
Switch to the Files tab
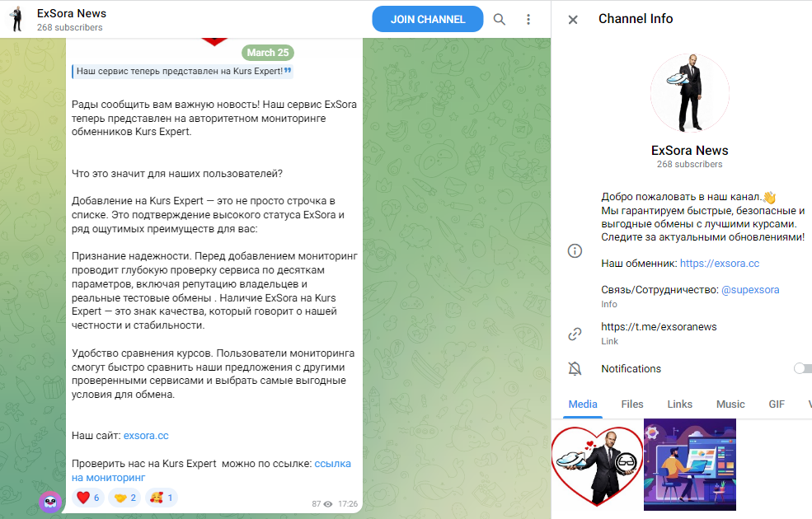[x=631, y=404]
